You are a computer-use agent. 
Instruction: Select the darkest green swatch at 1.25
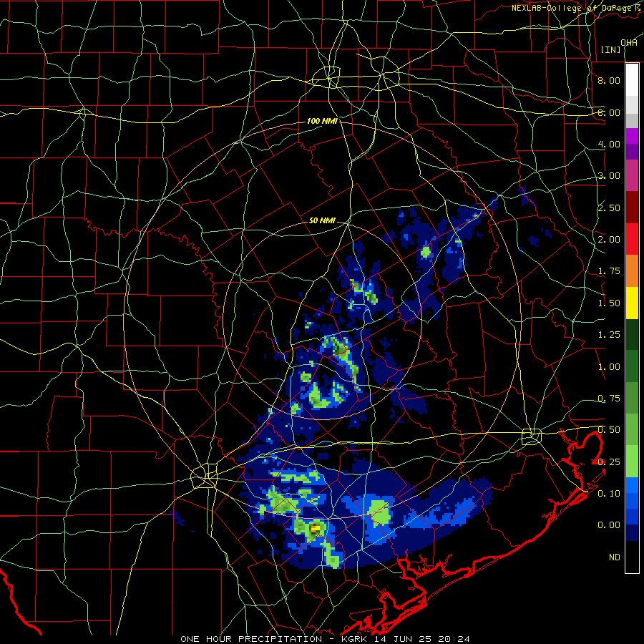632,334
